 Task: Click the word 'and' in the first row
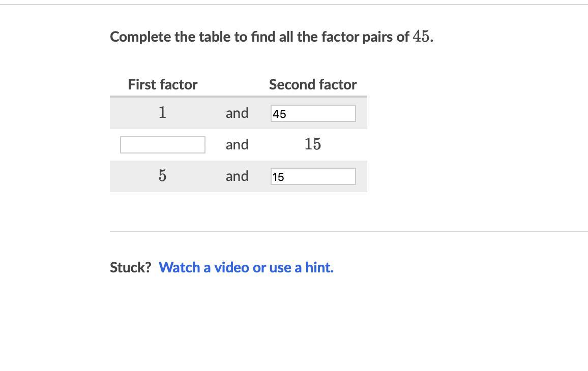coord(237,113)
